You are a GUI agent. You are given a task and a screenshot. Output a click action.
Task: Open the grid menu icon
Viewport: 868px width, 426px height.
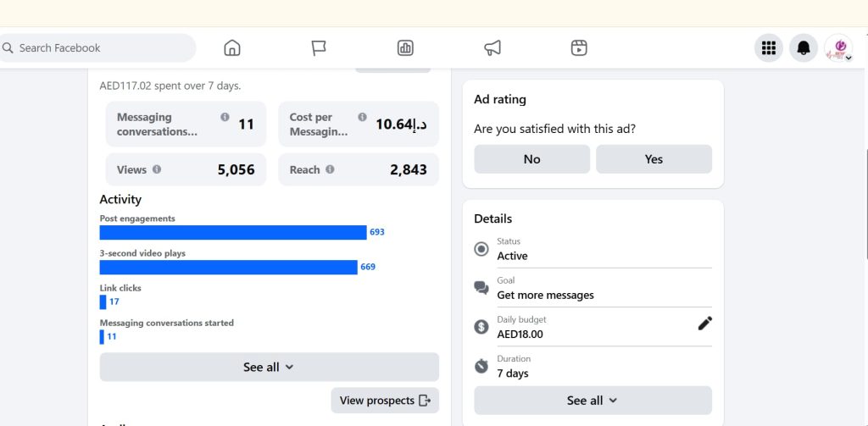tap(769, 48)
